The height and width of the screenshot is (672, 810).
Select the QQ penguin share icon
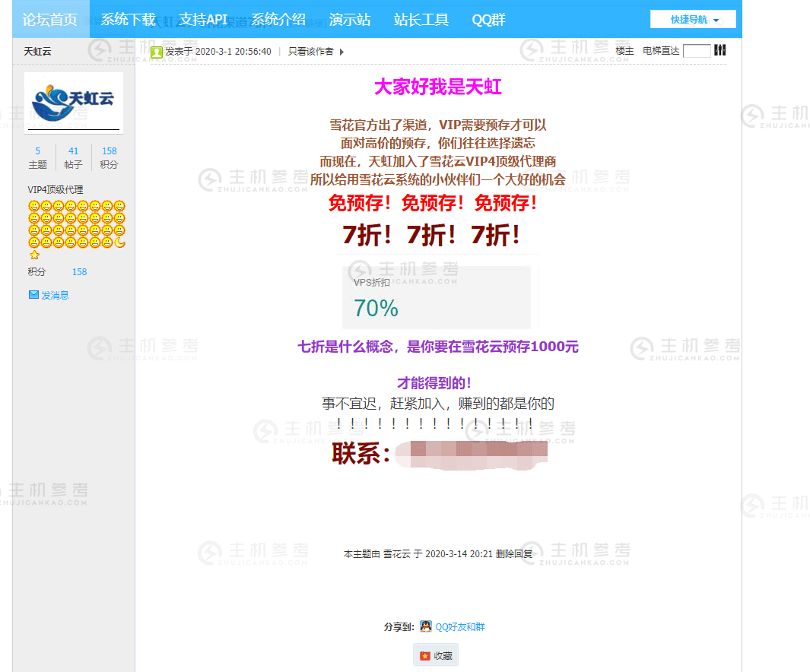tap(426, 626)
